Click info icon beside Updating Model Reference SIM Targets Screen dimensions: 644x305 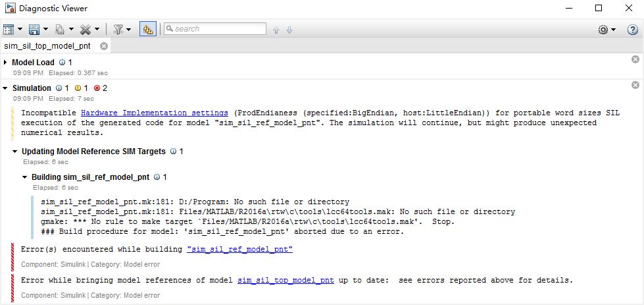pyautogui.click(x=173, y=152)
